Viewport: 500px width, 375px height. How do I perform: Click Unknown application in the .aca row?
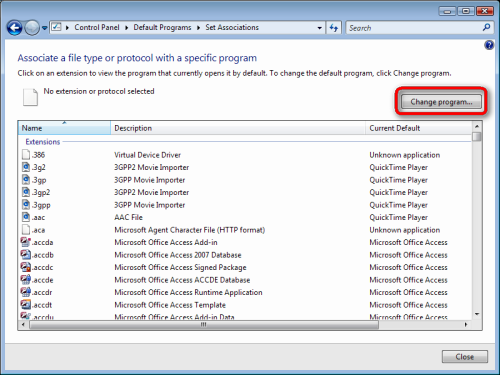point(405,230)
